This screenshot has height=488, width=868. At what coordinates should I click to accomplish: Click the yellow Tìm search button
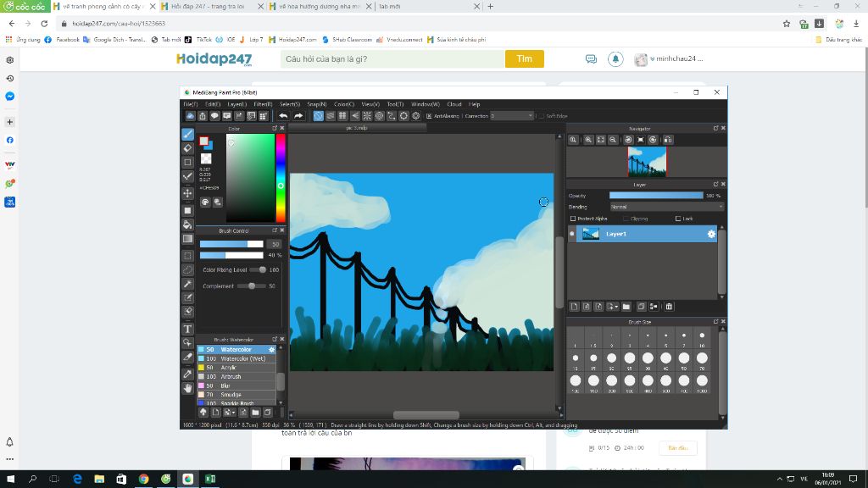[524, 58]
